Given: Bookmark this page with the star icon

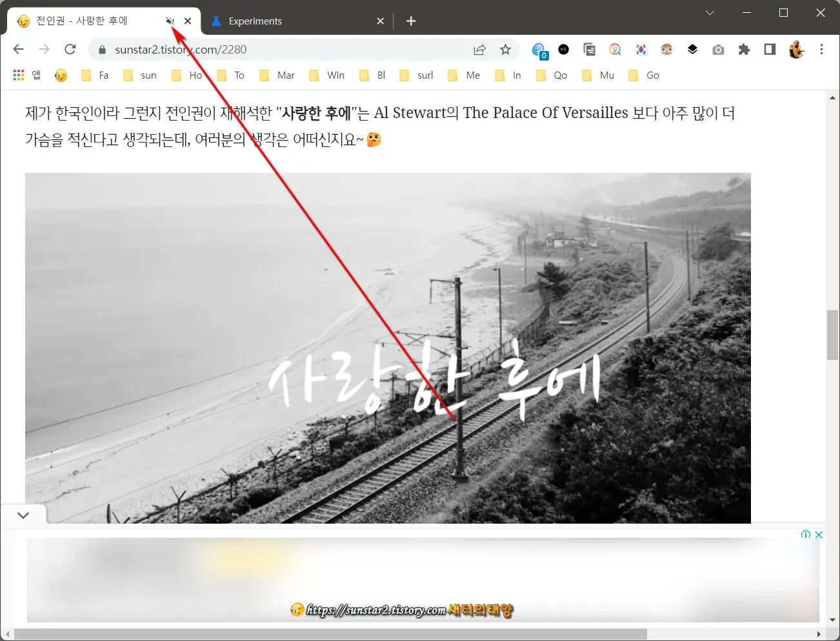Looking at the screenshot, I should pos(506,49).
